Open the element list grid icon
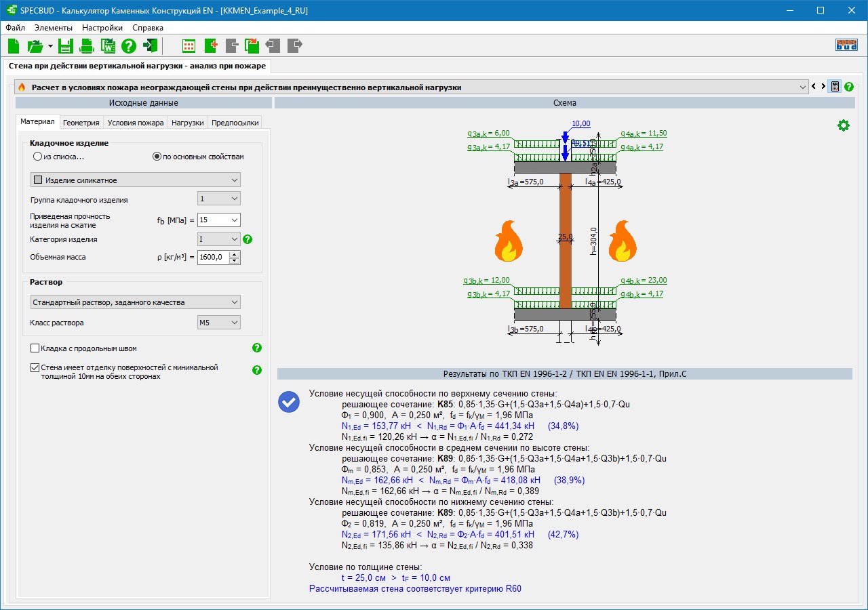Viewport: 868px width, 610px height. pos(189,46)
